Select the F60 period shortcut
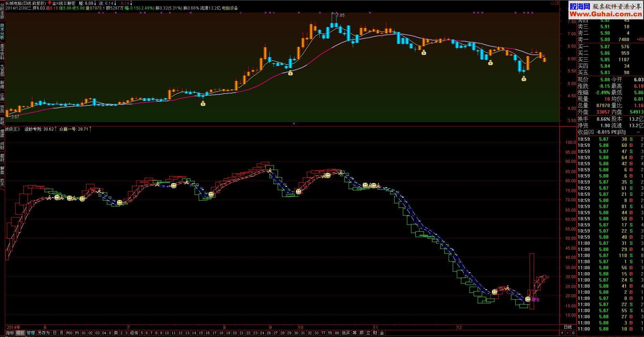 [69, 333]
